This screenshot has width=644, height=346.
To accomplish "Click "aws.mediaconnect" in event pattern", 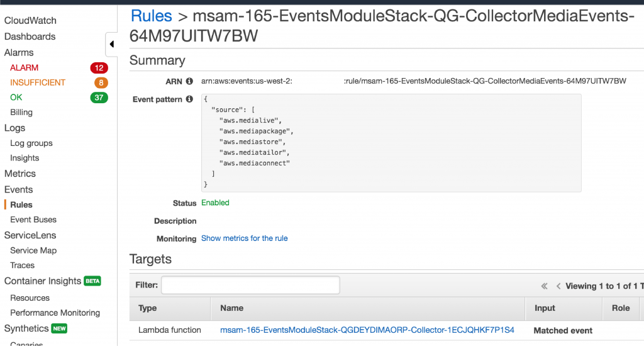I will [x=254, y=163].
